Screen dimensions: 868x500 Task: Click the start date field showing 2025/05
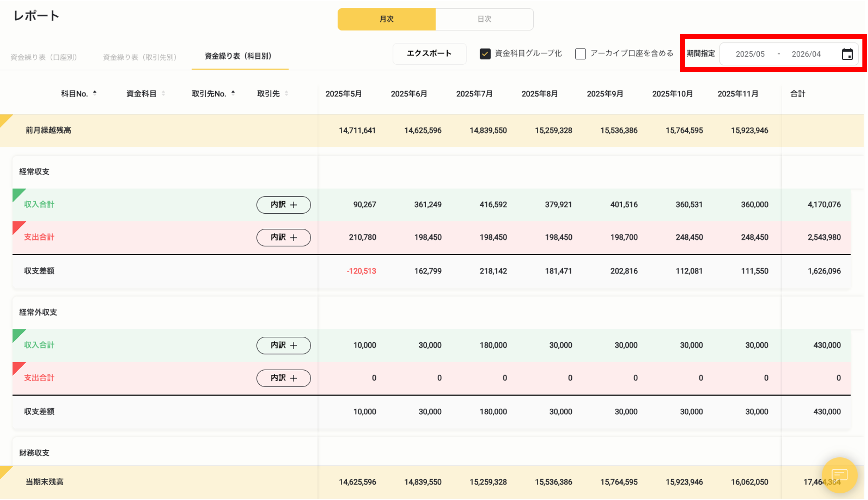750,54
